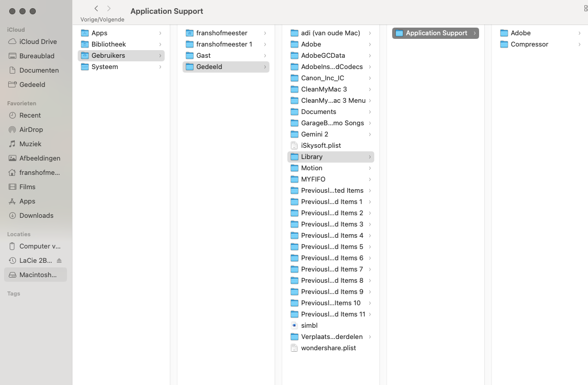Expand chevron beside Previousl...d Items 5
Image resolution: width=588 pixels, height=385 pixels.
tap(370, 246)
